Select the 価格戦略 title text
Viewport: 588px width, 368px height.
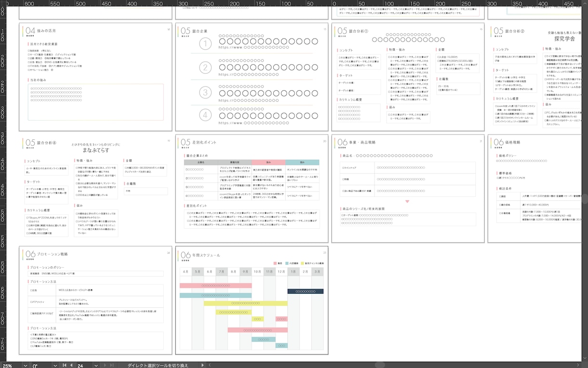coord(512,143)
